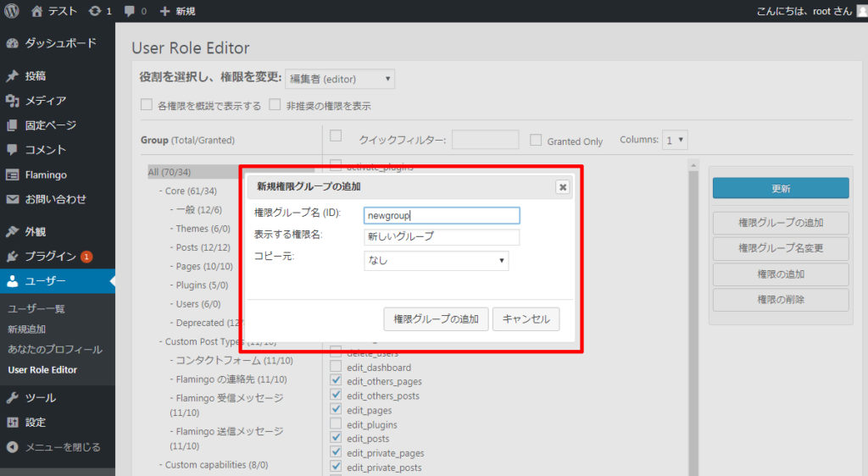Enable 各権限を概説で表示する checkbox
The width and height of the screenshot is (868, 476).
147,106
